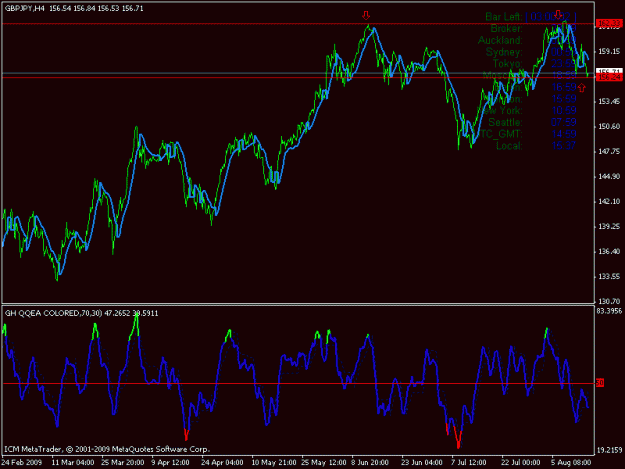Select the red 162.33 price level tag

tap(609, 24)
